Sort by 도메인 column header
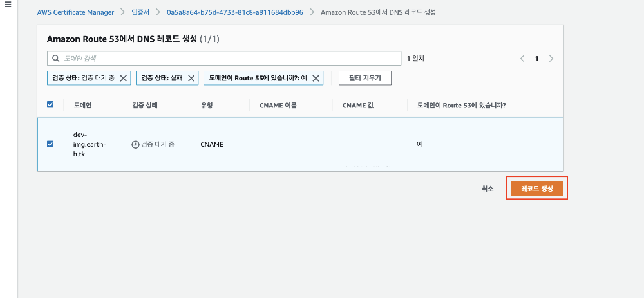644x298 pixels. click(x=82, y=105)
